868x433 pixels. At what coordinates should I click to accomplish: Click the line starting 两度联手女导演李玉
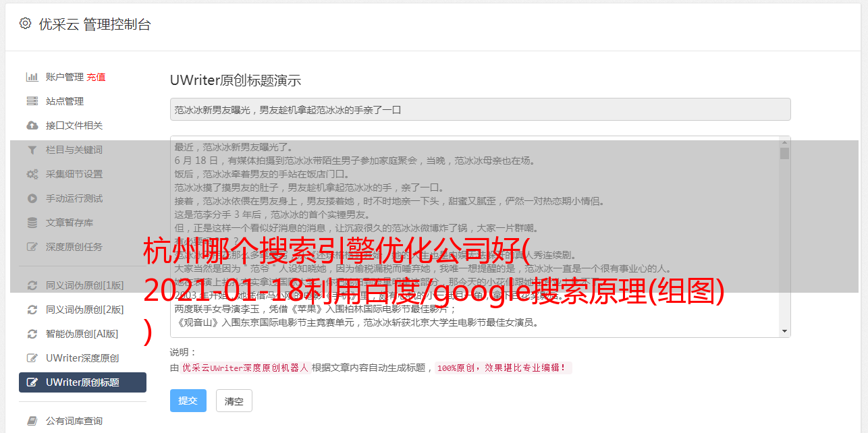click(x=316, y=309)
